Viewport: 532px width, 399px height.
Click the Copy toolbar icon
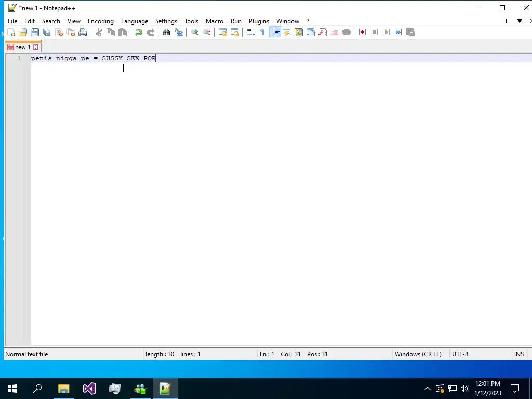coord(111,32)
